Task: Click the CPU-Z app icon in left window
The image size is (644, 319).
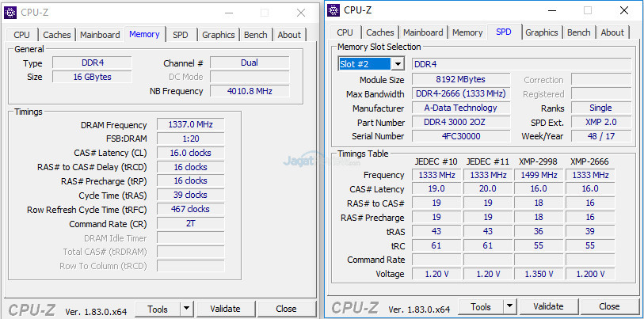Action: tap(11, 12)
